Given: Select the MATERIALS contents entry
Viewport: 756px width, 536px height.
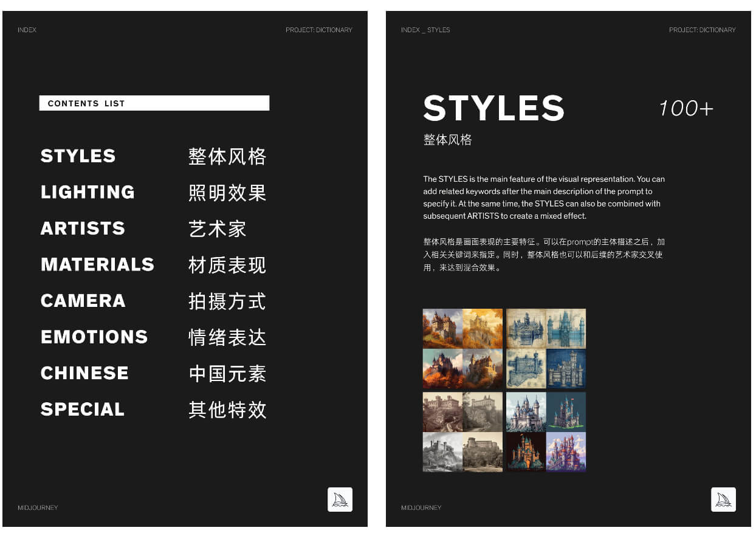Looking at the screenshot, I should [x=97, y=264].
